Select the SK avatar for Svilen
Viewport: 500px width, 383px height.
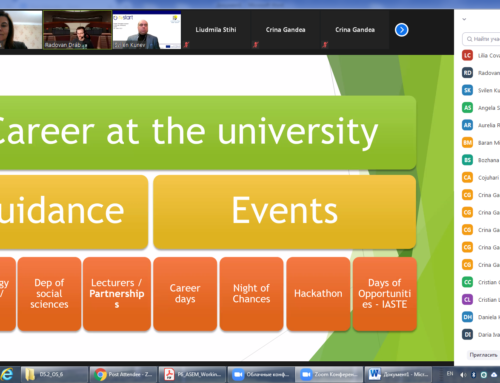467,90
